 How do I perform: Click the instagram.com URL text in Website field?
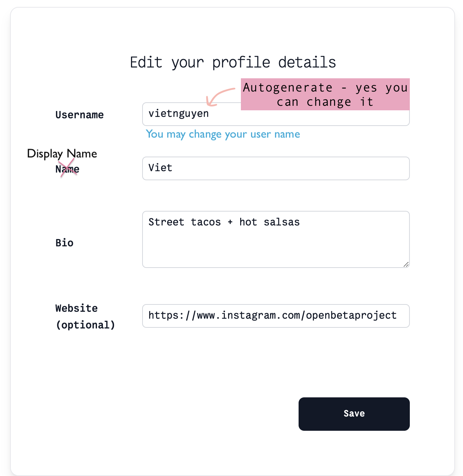coord(273,316)
